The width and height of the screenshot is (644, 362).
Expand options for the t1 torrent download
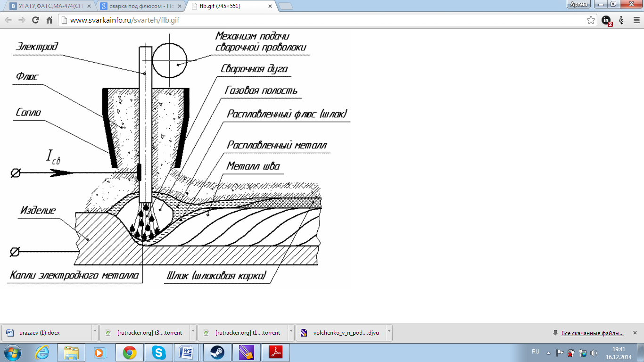291,332
